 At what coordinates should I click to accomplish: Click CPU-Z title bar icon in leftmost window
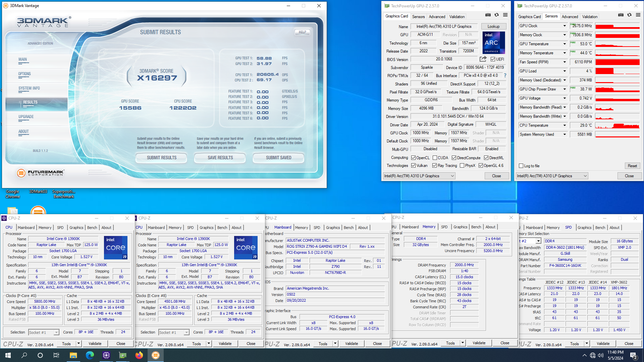pos(4,218)
